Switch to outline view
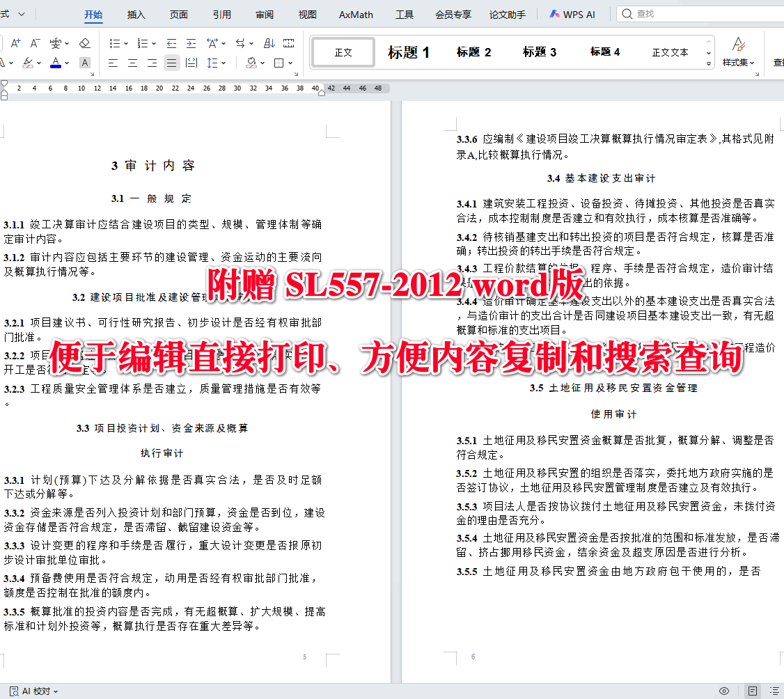 click(x=774, y=691)
